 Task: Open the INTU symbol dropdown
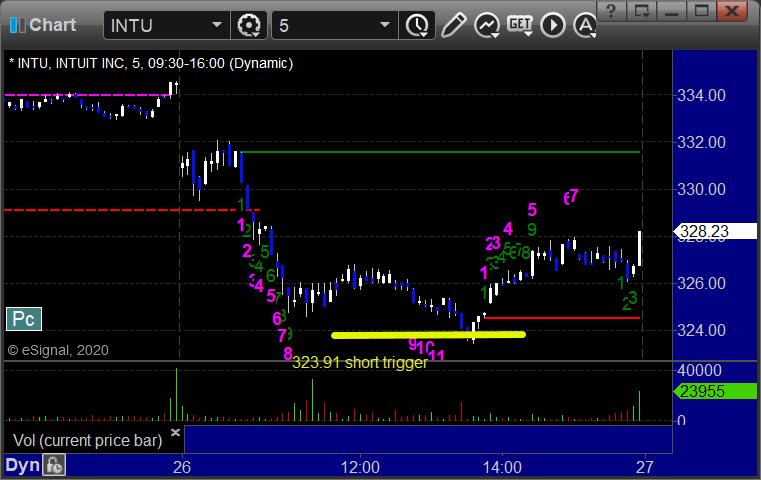(216, 25)
